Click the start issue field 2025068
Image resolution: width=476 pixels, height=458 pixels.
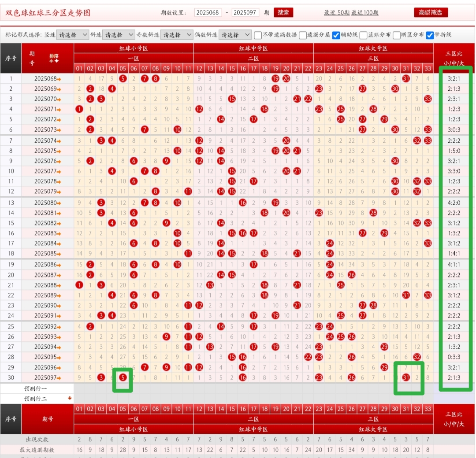pos(208,13)
